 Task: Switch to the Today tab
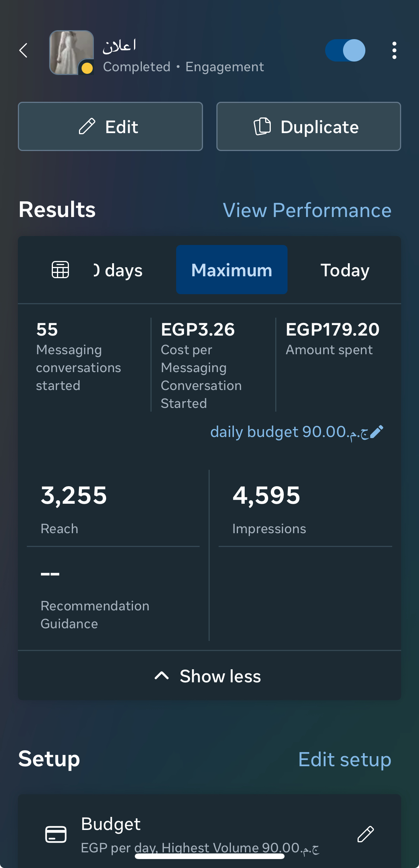pyautogui.click(x=345, y=270)
